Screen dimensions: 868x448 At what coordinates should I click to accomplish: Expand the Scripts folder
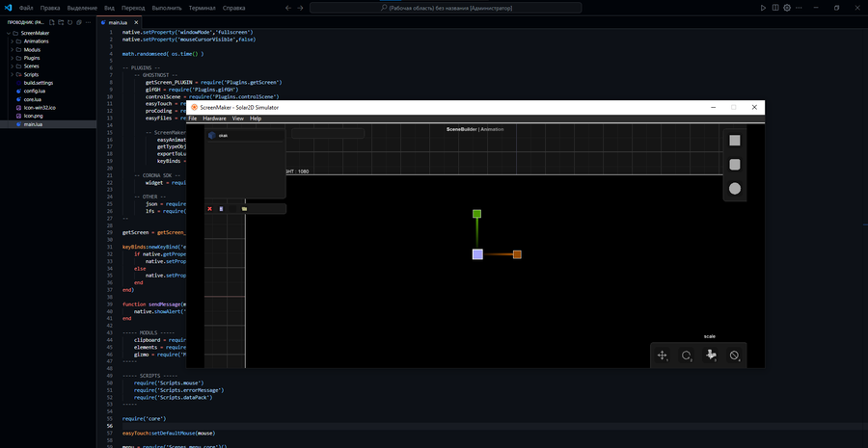pos(13,75)
